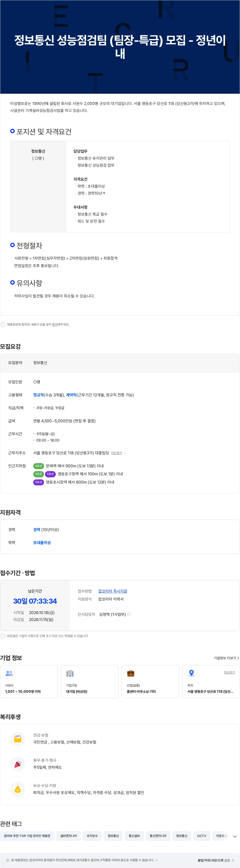Click the 2호선 badge for 영등포구청역

click(x=38, y=474)
